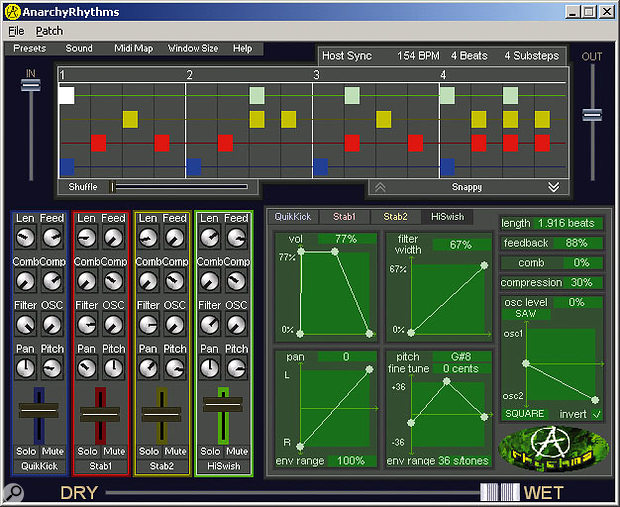This screenshot has width=620, height=507.
Task: Mute the QuikKick channel
Action: point(53,451)
